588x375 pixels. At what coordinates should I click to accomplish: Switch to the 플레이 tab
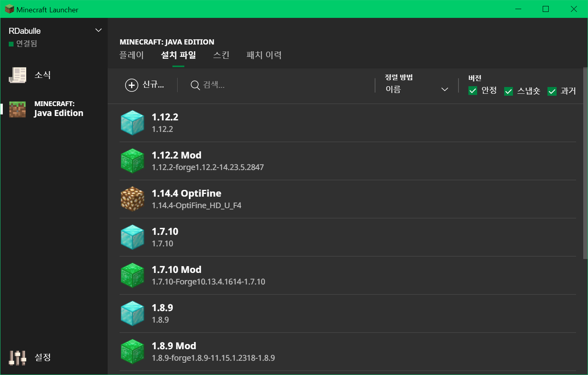pyautogui.click(x=132, y=55)
